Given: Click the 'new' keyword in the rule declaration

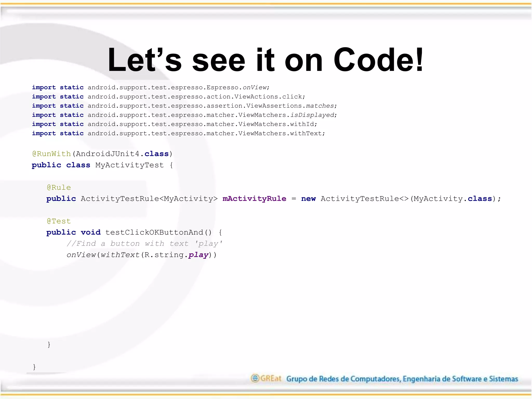Looking at the screenshot, I should (308, 199).
